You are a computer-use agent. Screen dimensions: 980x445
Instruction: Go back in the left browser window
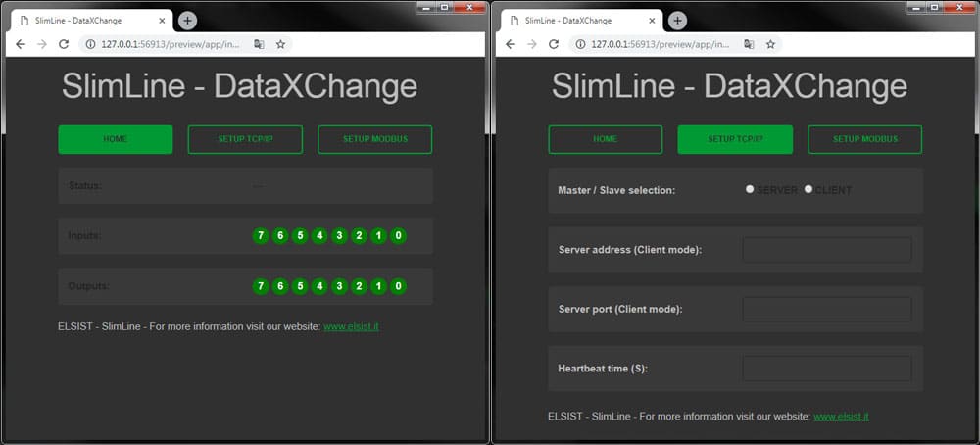(x=21, y=44)
